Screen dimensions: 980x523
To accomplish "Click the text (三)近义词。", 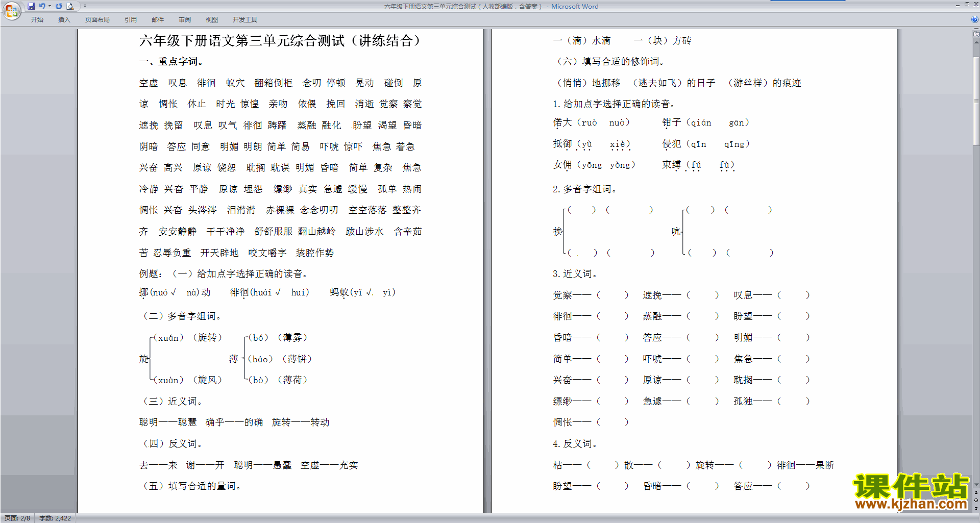I will click(173, 402).
